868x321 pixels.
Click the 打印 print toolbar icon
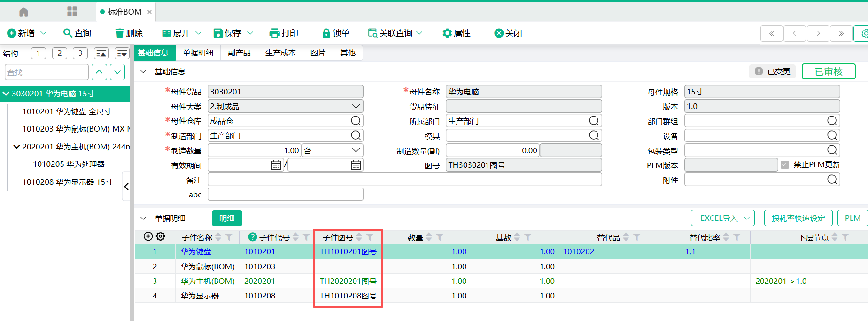[x=274, y=33]
